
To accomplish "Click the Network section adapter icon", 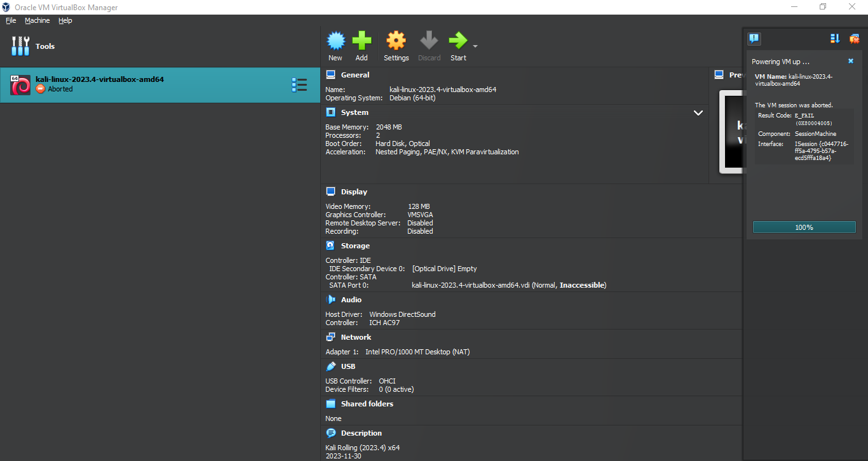I will pos(330,337).
